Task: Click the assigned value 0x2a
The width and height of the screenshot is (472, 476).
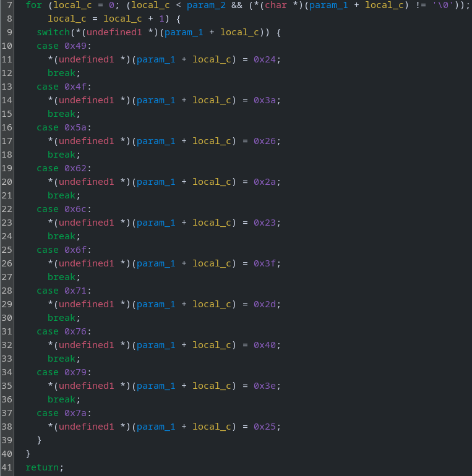Action: pos(265,182)
